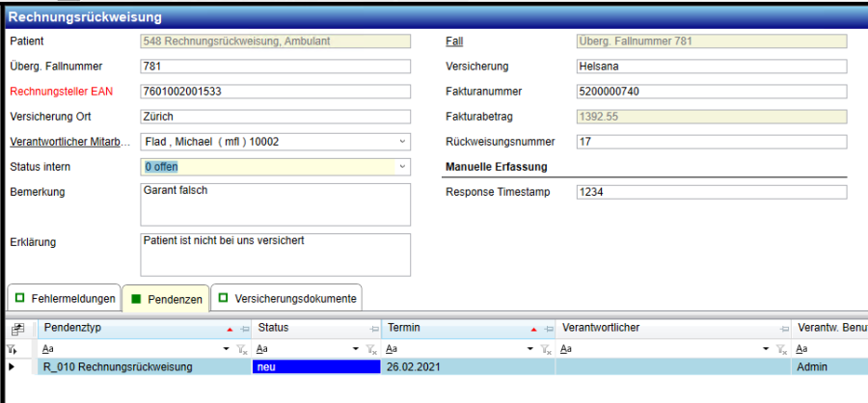
Task: Select the date cell 26.02.2021
Action: (x=468, y=366)
